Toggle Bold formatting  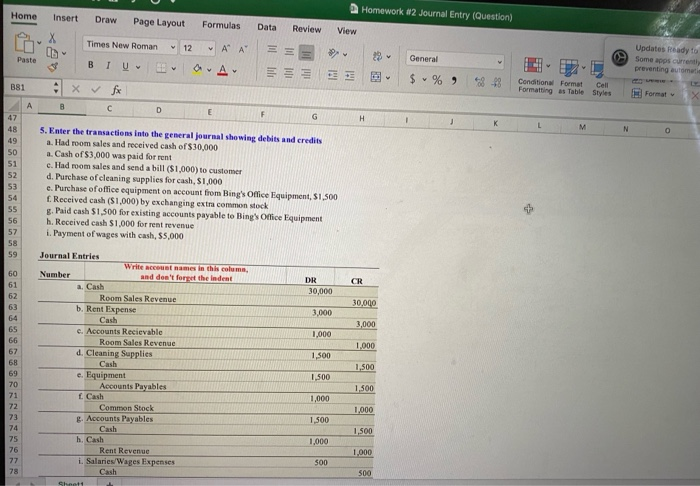91,65
